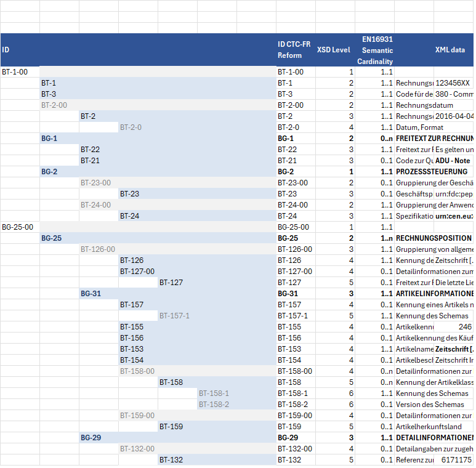Select the 'XSD Level' header cell
Image resolution: width=476 pixels, height=468 pixels.
point(335,50)
